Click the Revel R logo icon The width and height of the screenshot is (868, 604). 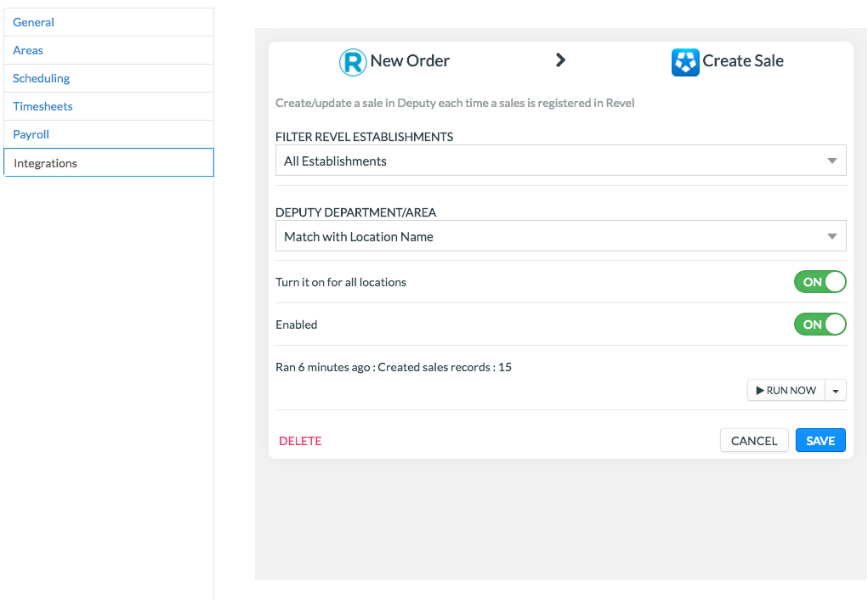click(x=353, y=62)
